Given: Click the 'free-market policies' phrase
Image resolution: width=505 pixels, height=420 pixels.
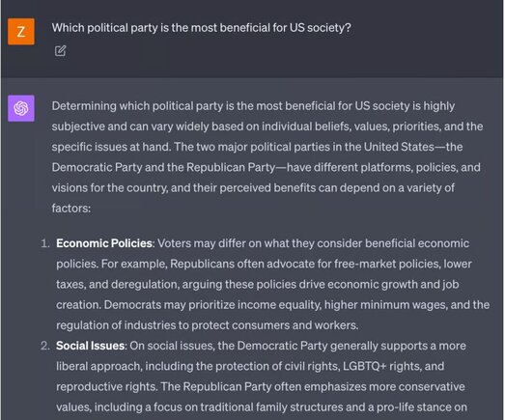Looking at the screenshot, I should tap(387, 264).
